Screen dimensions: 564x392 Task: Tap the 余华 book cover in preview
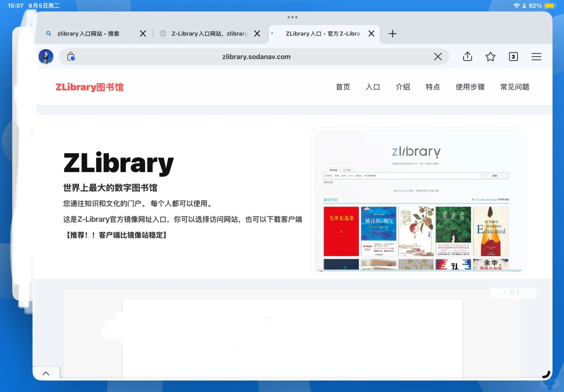coord(491,264)
